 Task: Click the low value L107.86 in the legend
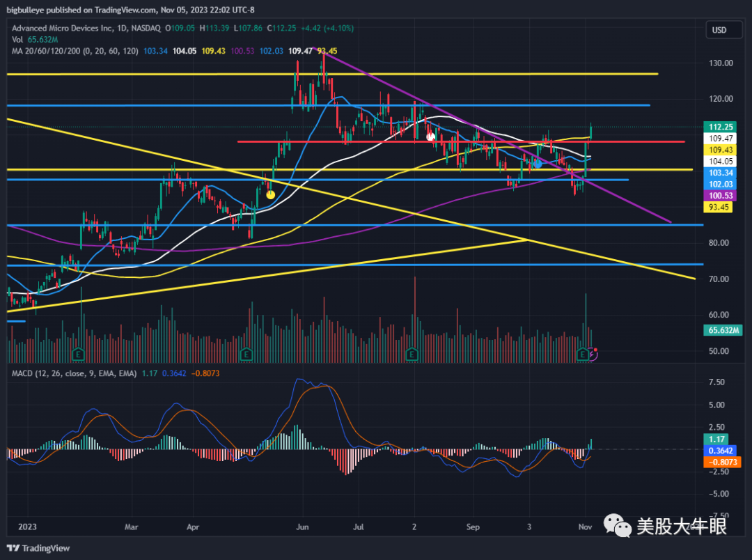(x=248, y=29)
